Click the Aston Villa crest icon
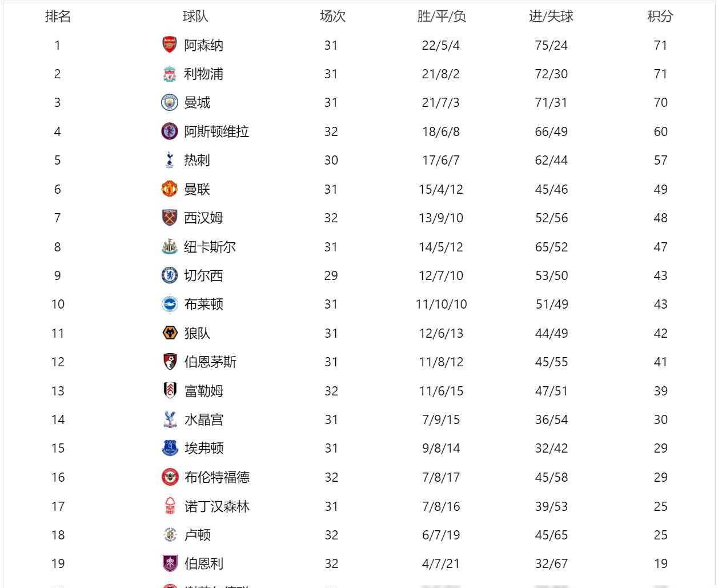 (x=170, y=131)
